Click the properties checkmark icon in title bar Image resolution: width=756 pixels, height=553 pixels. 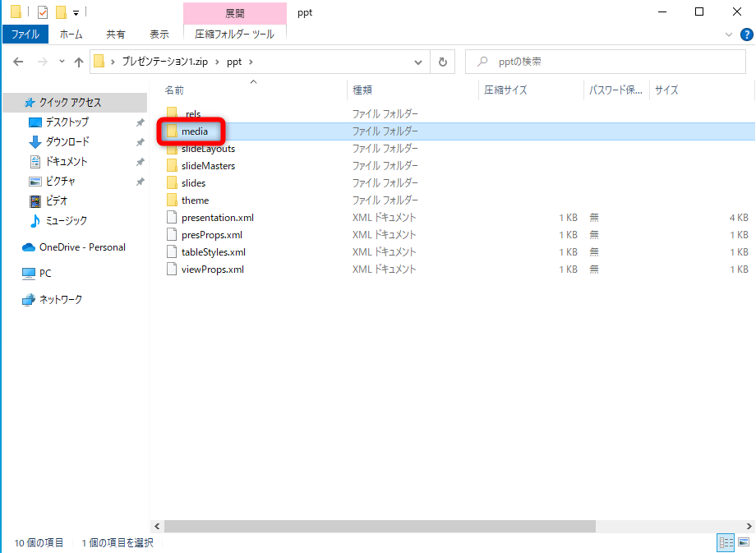point(43,12)
